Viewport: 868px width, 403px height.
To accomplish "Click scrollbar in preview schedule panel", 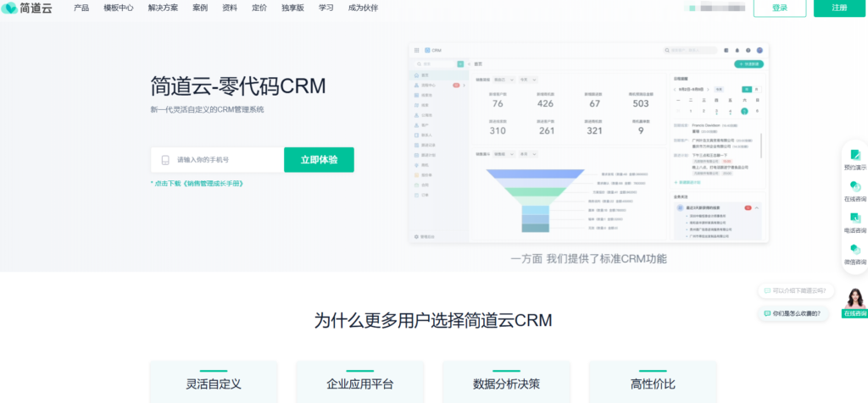I will pyautogui.click(x=762, y=145).
